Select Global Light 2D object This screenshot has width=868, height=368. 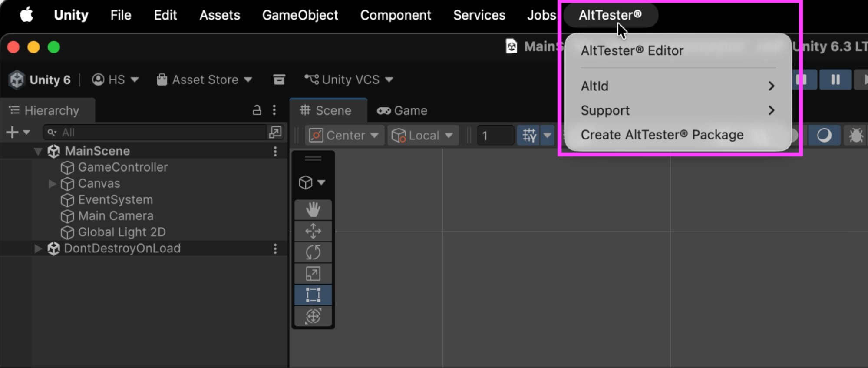click(122, 232)
